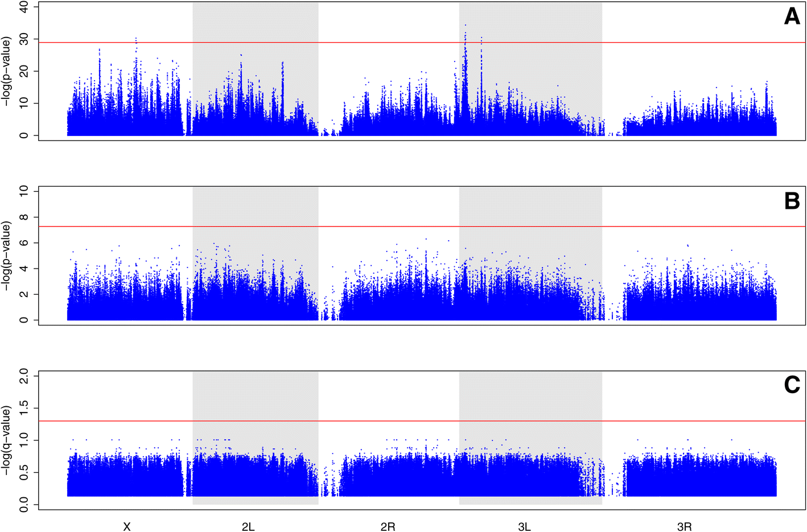Image resolution: width=807 pixels, height=532 pixels.
Task: Select the 2L chromosome axis label
Action: (248, 527)
